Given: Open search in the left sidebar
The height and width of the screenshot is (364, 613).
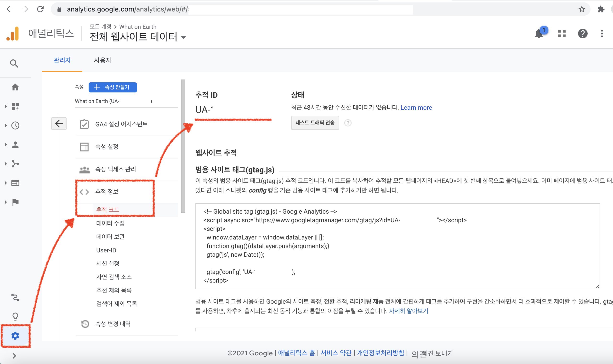Looking at the screenshot, I should 14,63.
